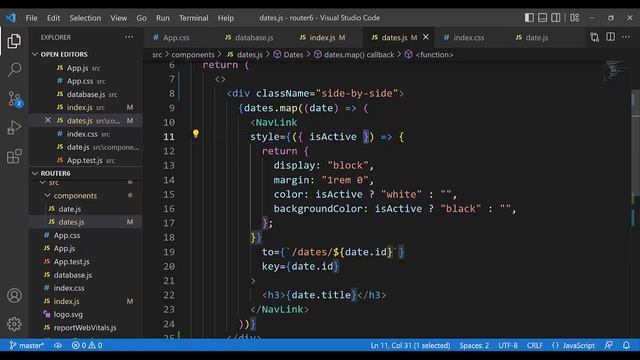This screenshot has height=360, width=640.
Task: Open the Run menu
Action: tap(162, 18)
